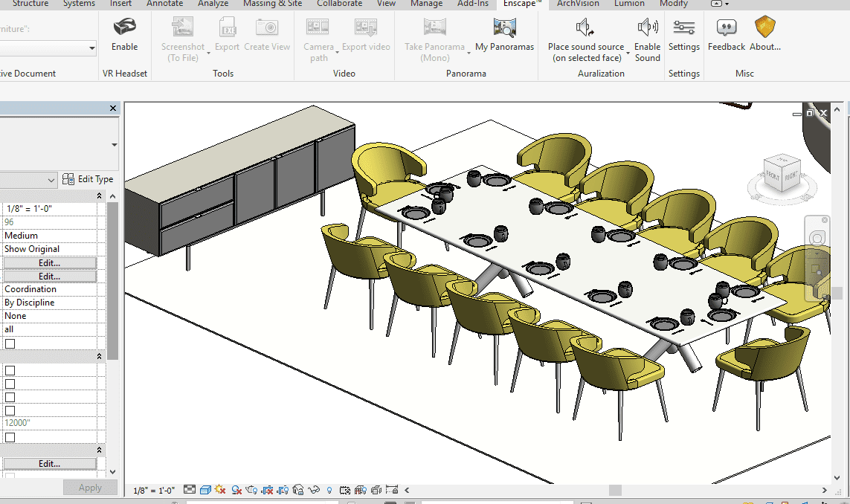Collapse the properties section above the scale row
Viewport: 850px width, 504px height.
tap(100, 196)
